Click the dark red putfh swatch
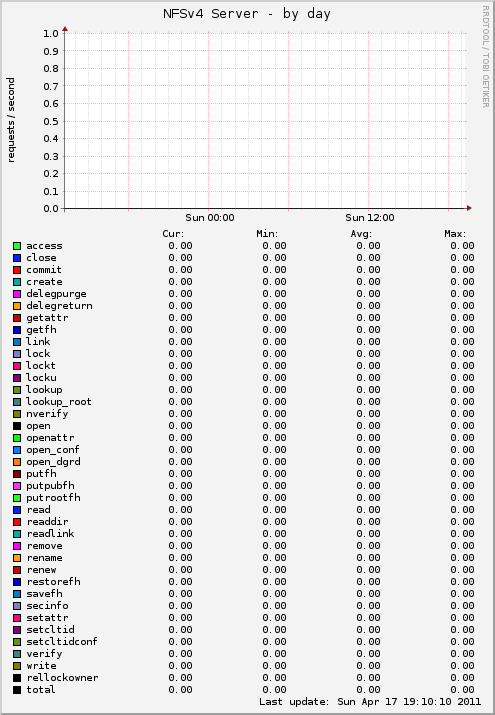Image resolution: width=495 pixels, height=715 pixels. [17, 474]
